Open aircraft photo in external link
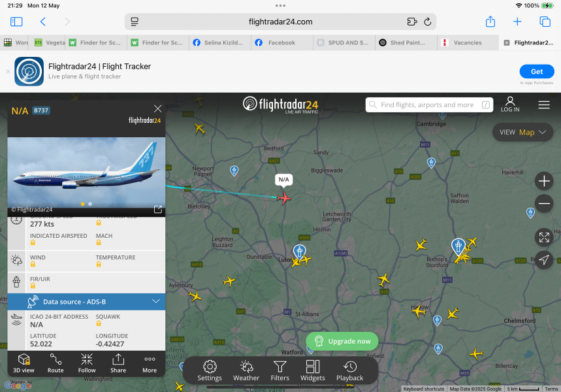Image resolution: width=561 pixels, height=392 pixels. tap(158, 210)
